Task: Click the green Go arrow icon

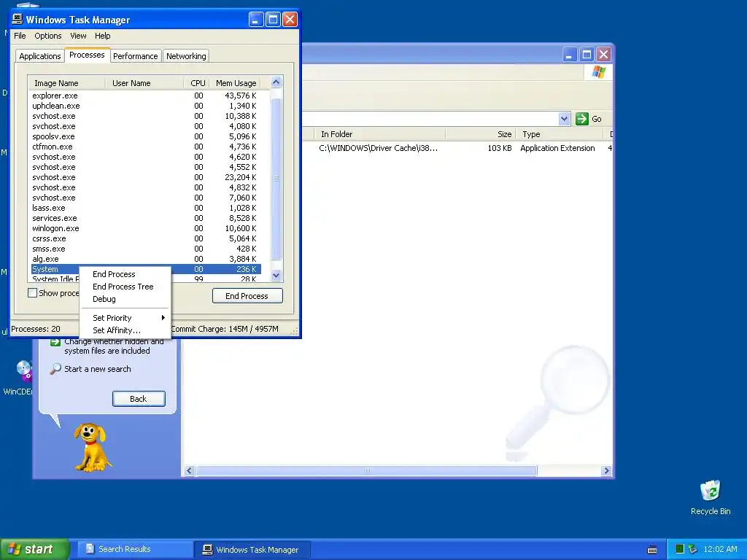Action: 581,119
